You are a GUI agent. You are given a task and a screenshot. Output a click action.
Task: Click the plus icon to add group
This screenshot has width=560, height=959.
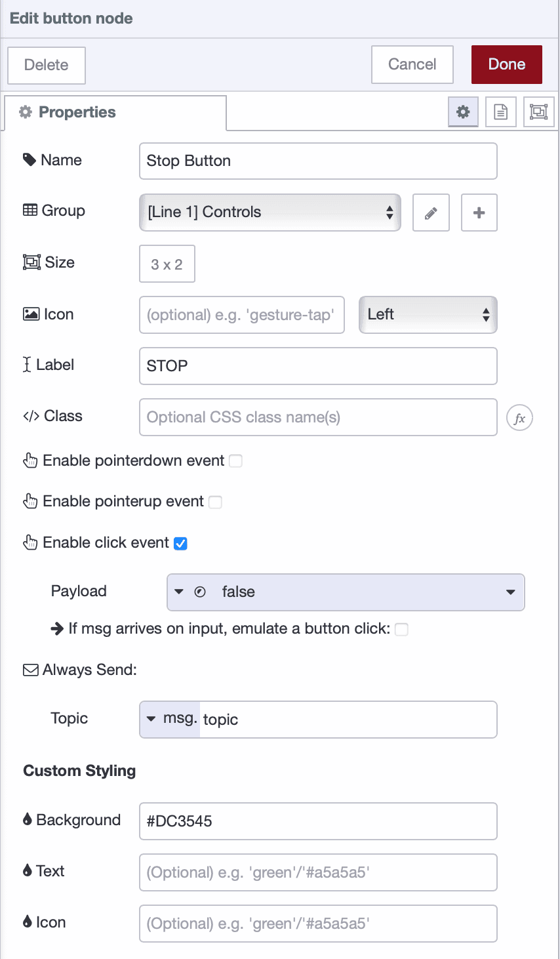[479, 213]
